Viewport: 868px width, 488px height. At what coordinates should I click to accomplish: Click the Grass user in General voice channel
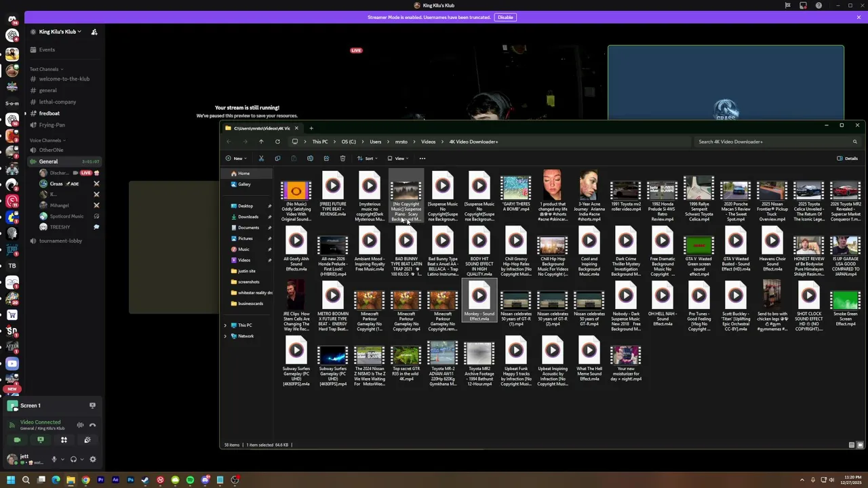(56, 184)
